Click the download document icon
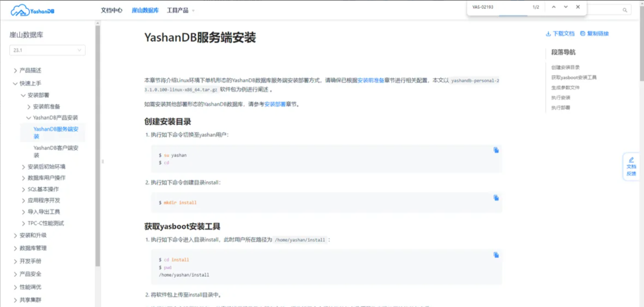Image resolution: width=644 pixels, height=307 pixels. coord(548,34)
